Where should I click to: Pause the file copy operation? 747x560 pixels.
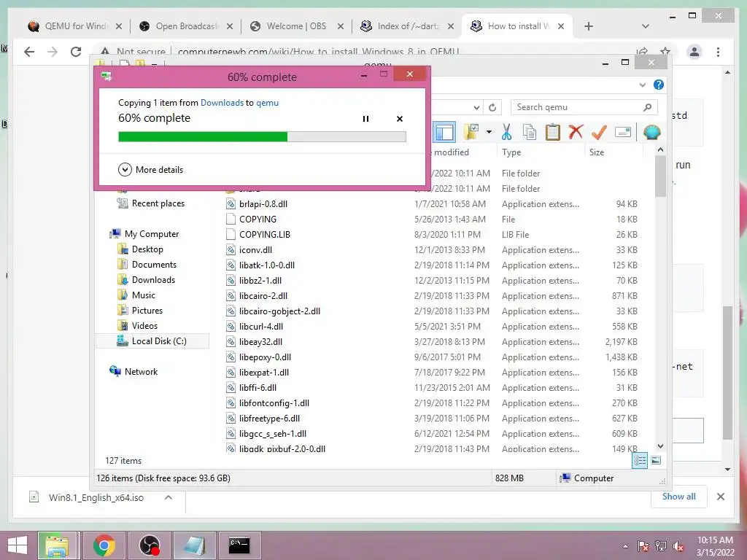pyautogui.click(x=365, y=119)
